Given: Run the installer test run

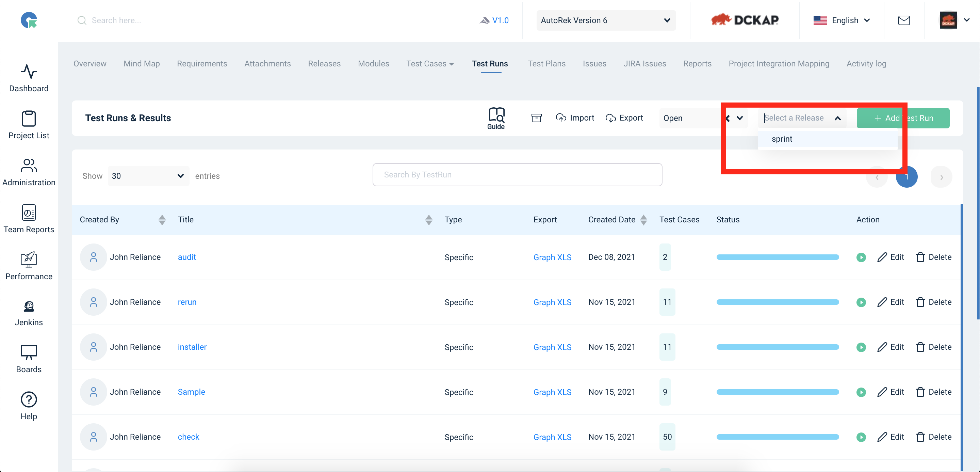Looking at the screenshot, I should click(861, 347).
